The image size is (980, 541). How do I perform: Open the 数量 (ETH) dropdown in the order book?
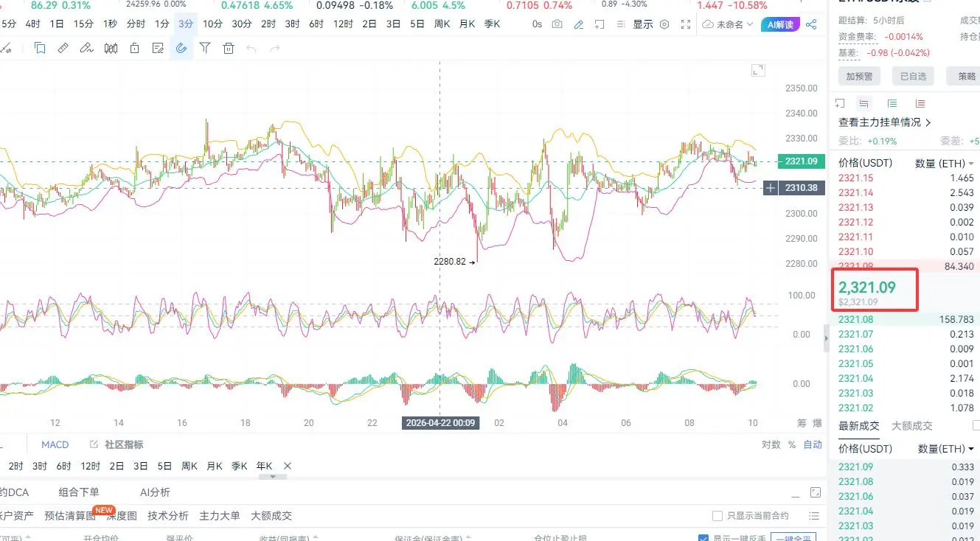(x=945, y=163)
